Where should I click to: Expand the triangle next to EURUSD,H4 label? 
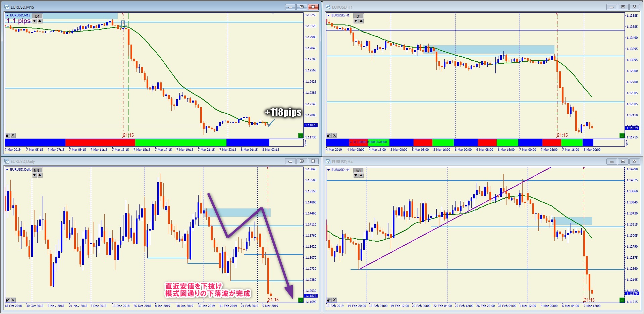tap(328, 170)
